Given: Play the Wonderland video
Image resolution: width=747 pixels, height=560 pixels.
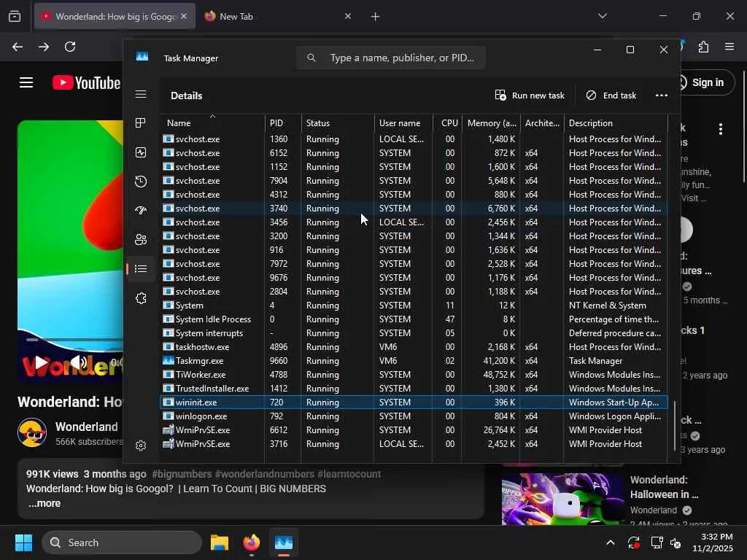Looking at the screenshot, I should (42, 362).
